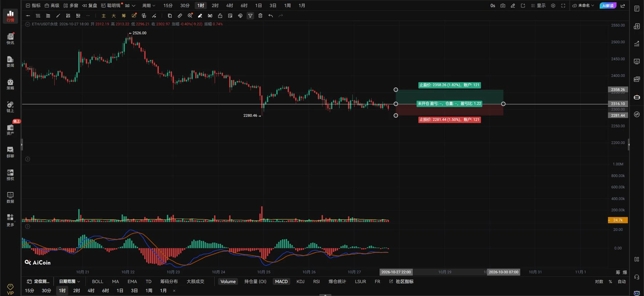This screenshot has height=296, width=644.
Task: Click the trash delete drawings icon
Action: 260,16
